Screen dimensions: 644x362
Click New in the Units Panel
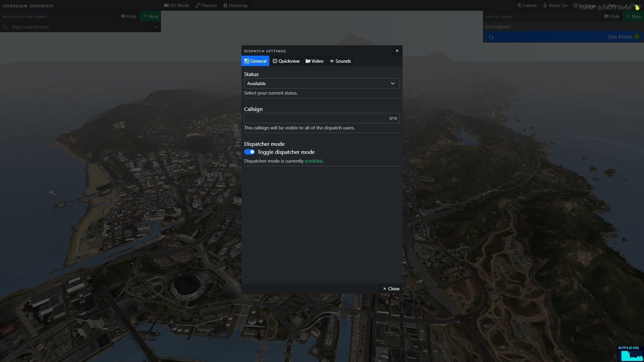click(x=634, y=16)
